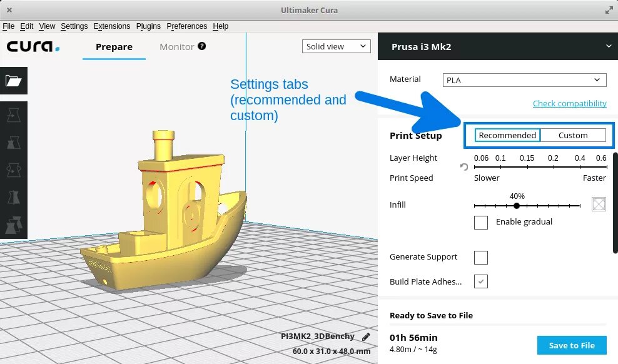Open the Solid view dropdown
Image resolution: width=618 pixels, height=364 pixels.
click(x=336, y=46)
